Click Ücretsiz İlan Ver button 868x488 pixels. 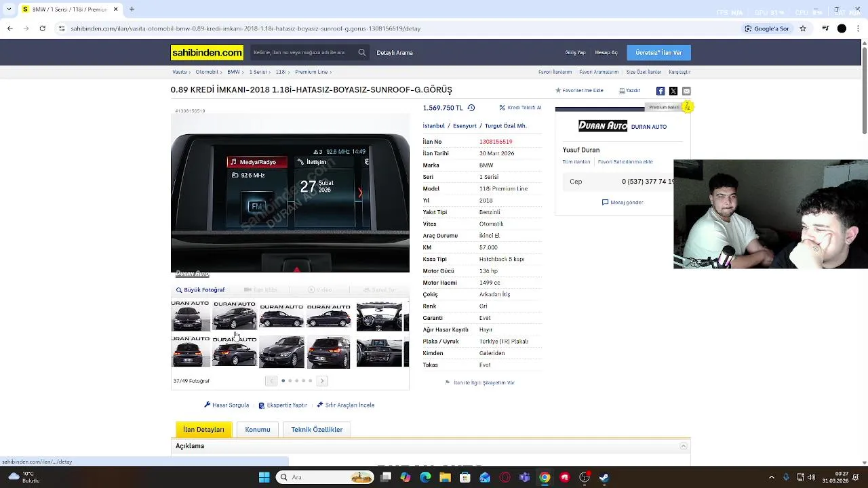pyautogui.click(x=658, y=53)
